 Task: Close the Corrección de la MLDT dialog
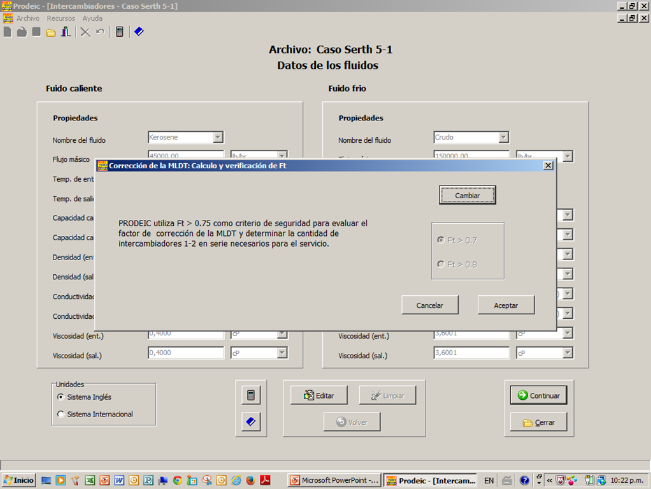coord(548,166)
